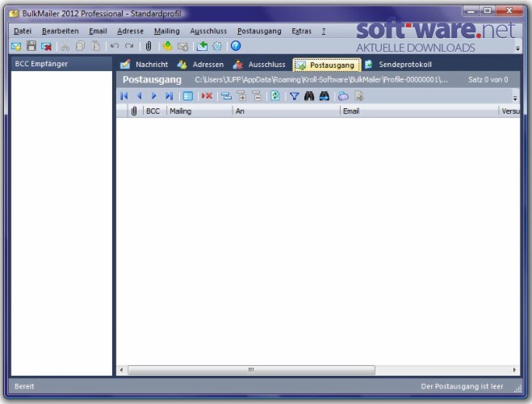Click the 'Bereit' status bar text
The image size is (532, 404).
(24, 386)
